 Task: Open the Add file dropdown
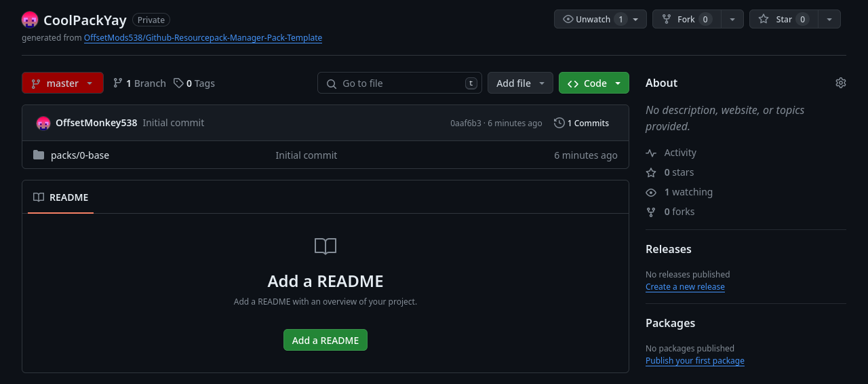(520, 83)
